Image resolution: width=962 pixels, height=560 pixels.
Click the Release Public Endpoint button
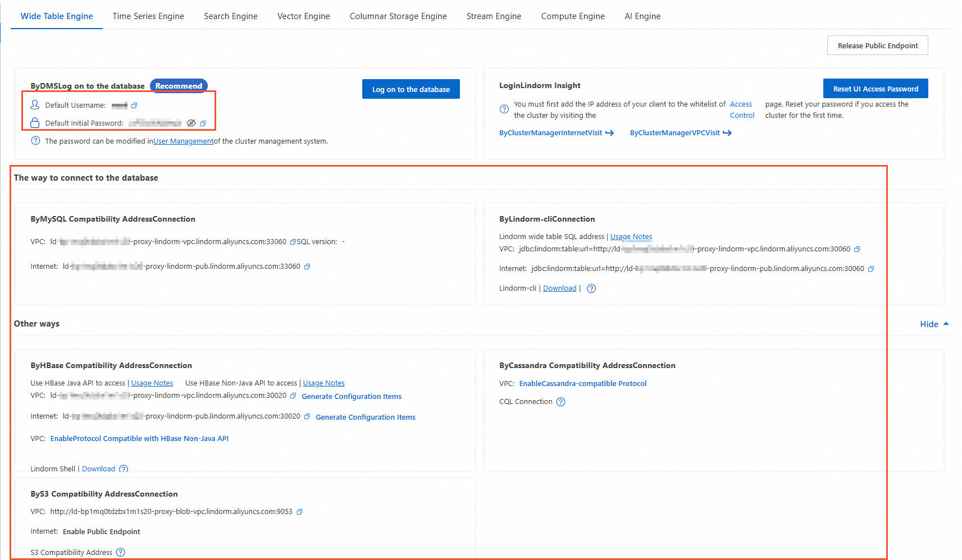878,45
